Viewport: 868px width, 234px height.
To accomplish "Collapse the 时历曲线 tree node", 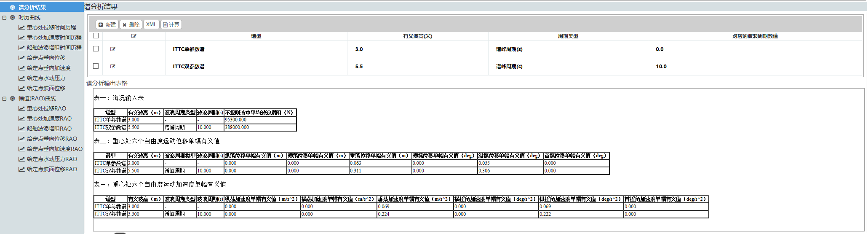I will click(4, 18).
